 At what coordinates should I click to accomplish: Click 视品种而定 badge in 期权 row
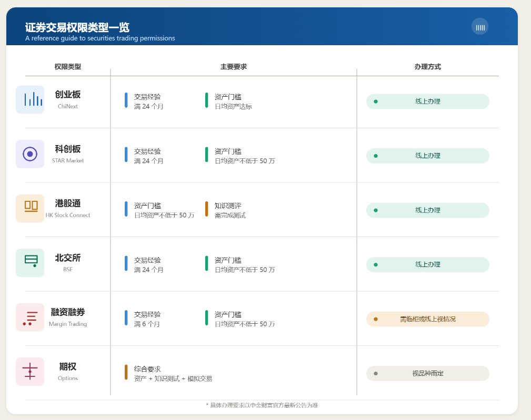click(x=428, y=374)
